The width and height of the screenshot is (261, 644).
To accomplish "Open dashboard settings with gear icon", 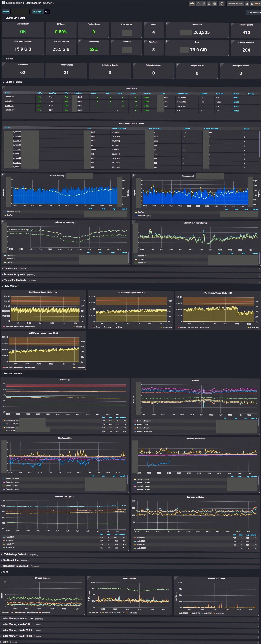I will click(215, 3).
